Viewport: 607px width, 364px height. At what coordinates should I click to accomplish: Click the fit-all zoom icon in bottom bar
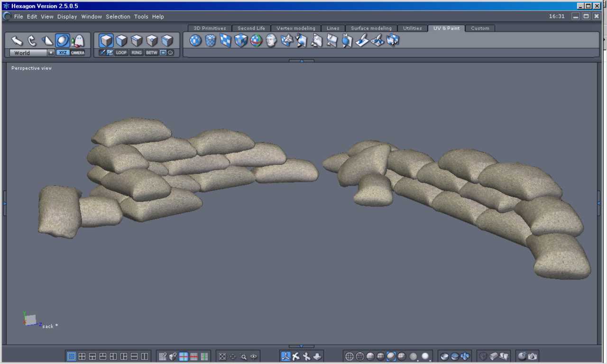(x=222, y=356)
